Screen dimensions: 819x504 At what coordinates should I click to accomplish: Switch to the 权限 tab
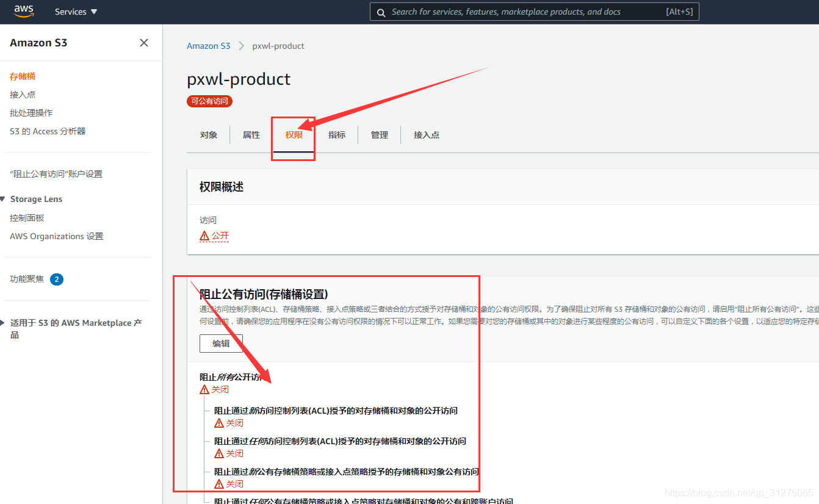[x=294, y=135]
